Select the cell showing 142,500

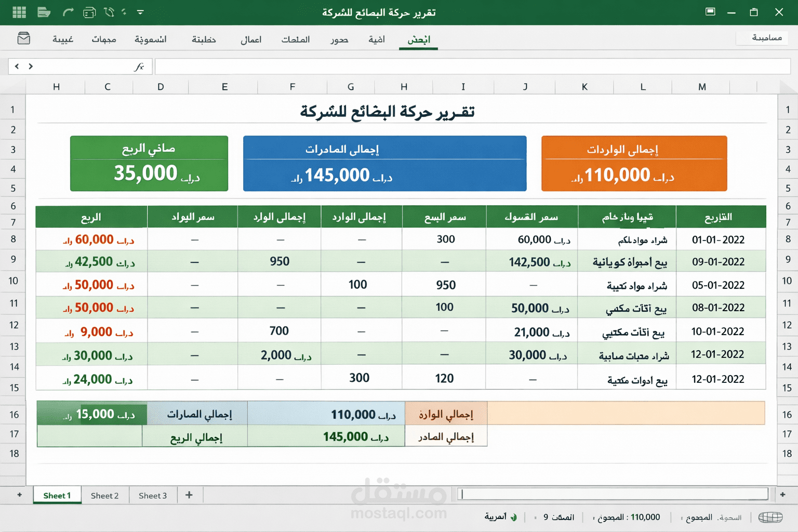click(532, 262)
